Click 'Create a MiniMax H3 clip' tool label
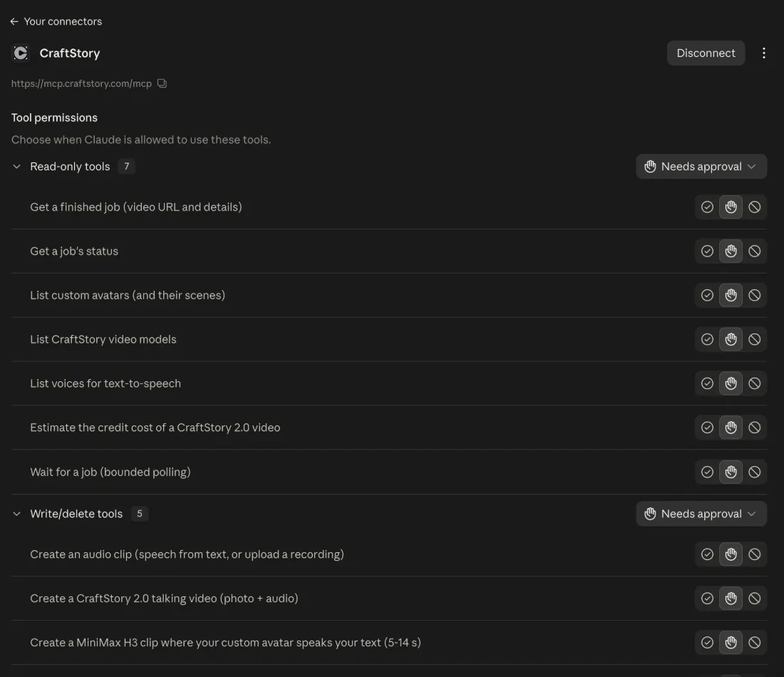The height and width of the screenshot is (677, 784). (x=225, y=643)
